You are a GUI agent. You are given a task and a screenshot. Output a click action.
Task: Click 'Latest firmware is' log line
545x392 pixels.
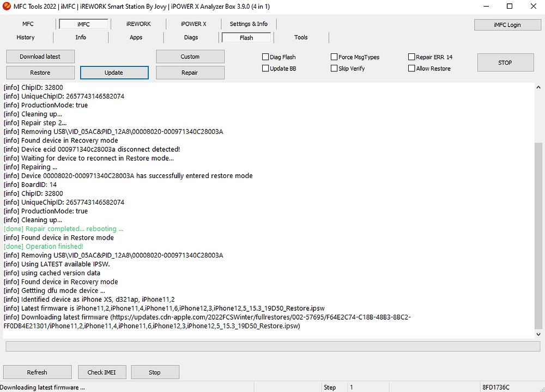tap(164, 308)
